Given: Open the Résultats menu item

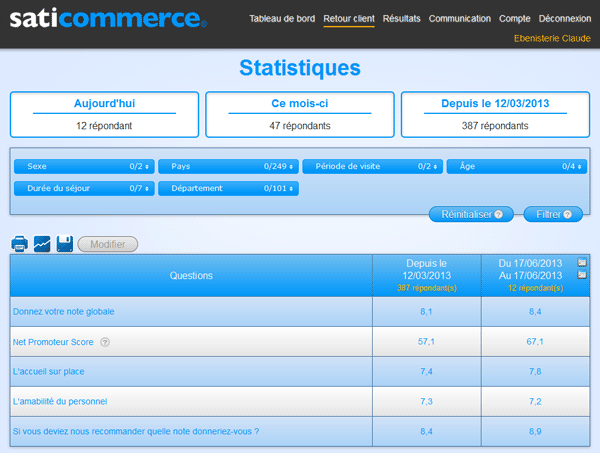Looking at the screenshot, I should (402, 19).
